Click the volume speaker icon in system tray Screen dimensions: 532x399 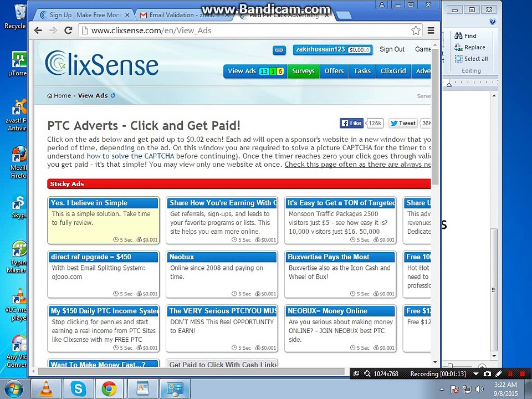pyautogui.click(x=479, y=389)
